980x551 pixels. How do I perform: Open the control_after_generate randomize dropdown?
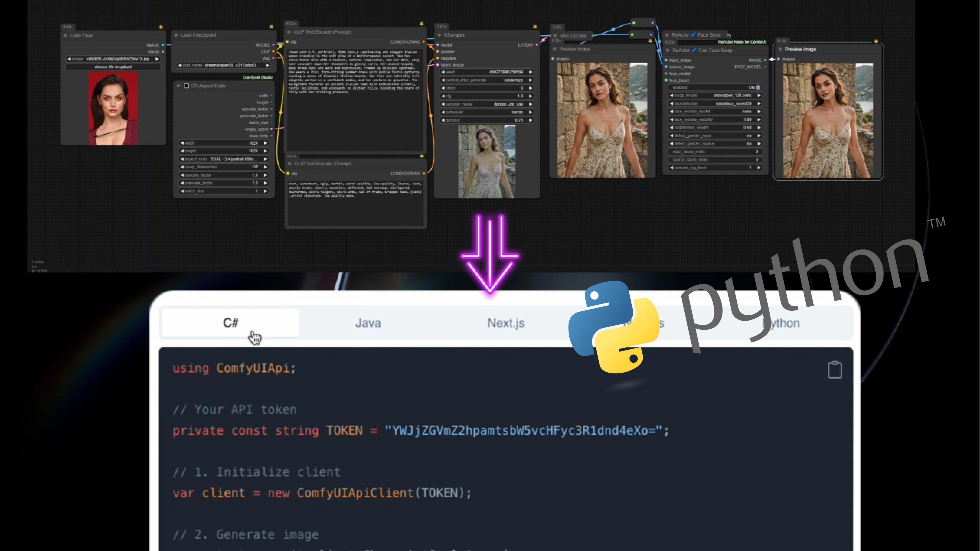487,80
